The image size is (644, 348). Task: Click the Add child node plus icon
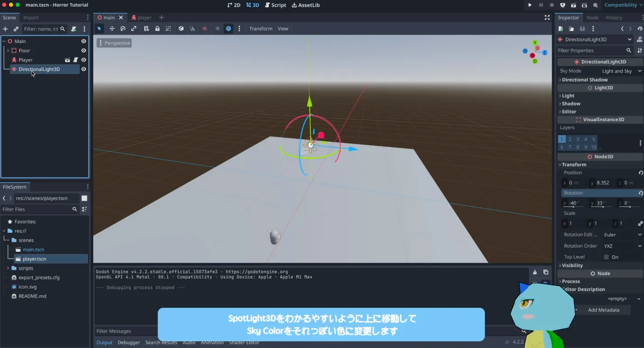click(x=5, y=29)
